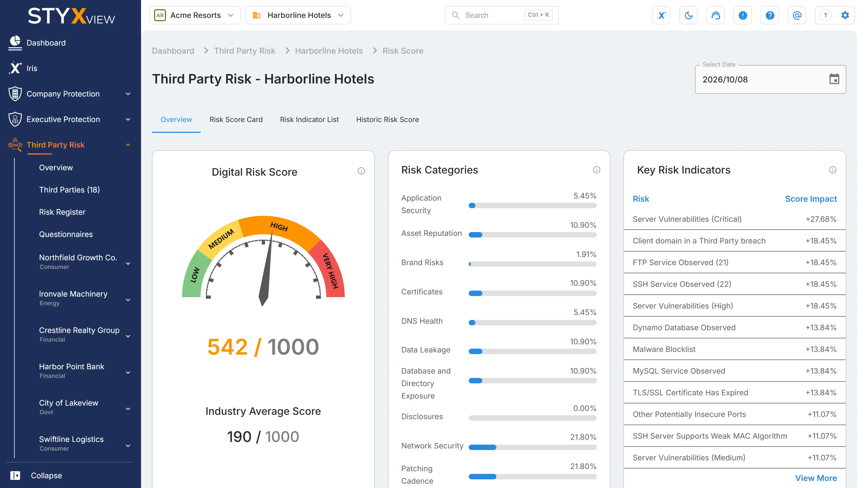The image size is (868, 488).
Task: Expand Northfield Growth Co. entry
Action: click(128, 263)
